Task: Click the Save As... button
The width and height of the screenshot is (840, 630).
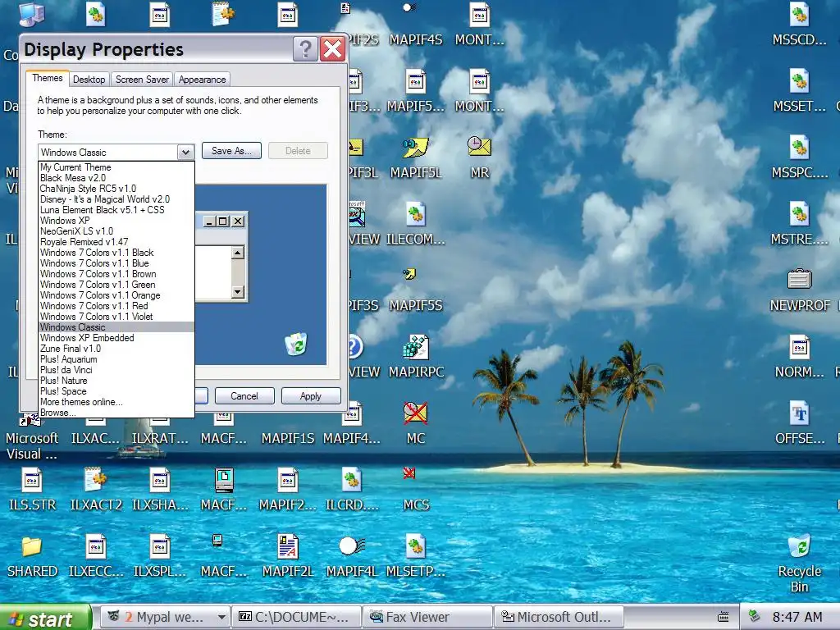Action: click(231, 151)
